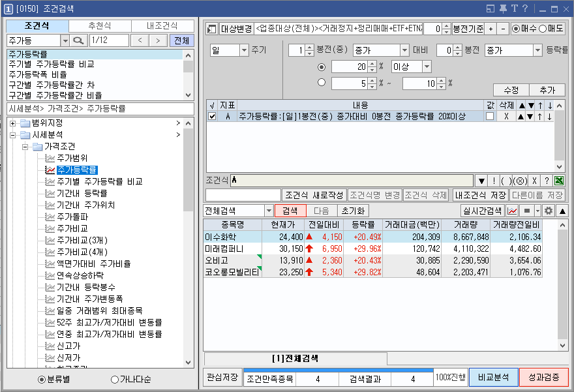
Task: Click the black square stop icon
Action: 527,211
